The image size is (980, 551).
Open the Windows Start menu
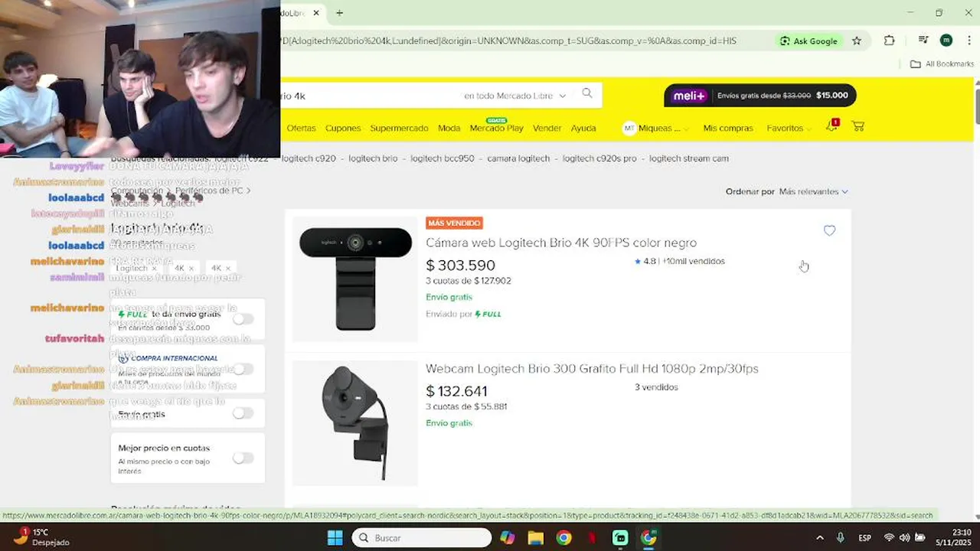[335, 537]
